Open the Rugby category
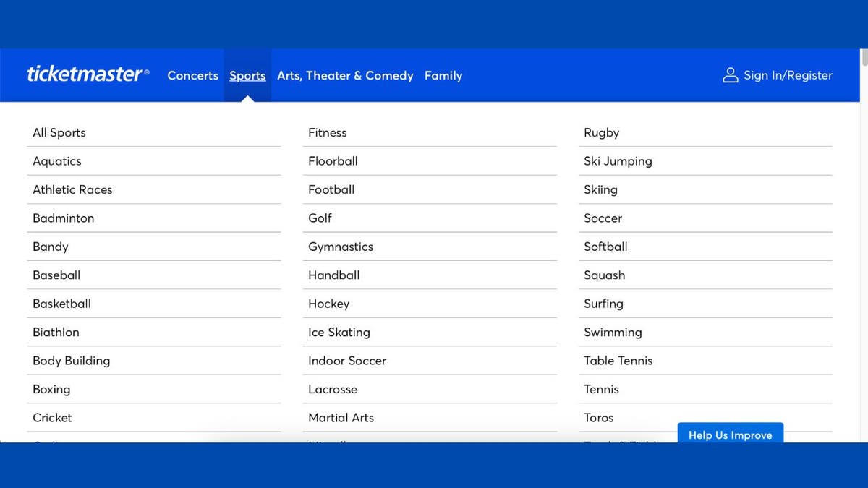Screen dimensions: 868x488 (601, 132)
